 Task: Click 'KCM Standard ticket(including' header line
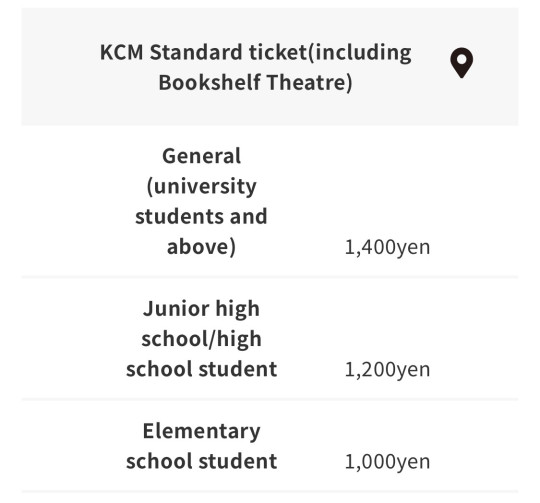click(x=256, y=53)
